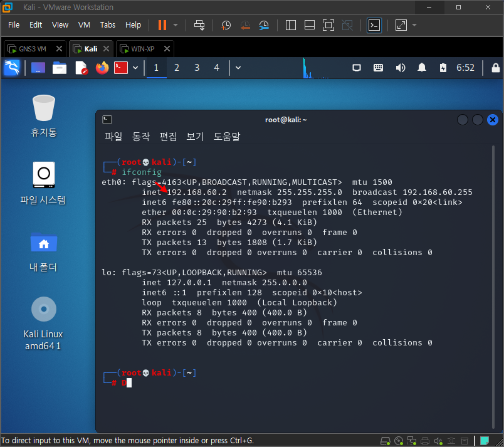The width and height of the screenshot is (504, 447).
Task: Toggle the console view button
Action: pyautogui.click(x=374, y=25)
